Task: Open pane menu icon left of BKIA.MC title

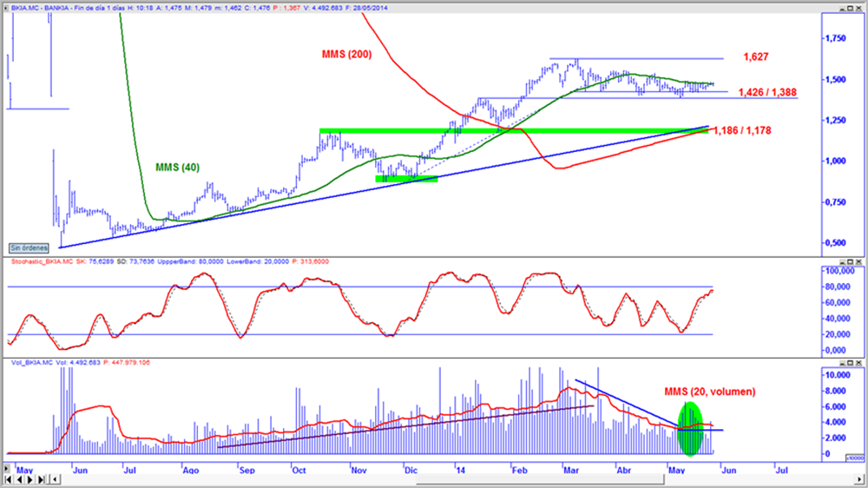Action: pos(6,9)
